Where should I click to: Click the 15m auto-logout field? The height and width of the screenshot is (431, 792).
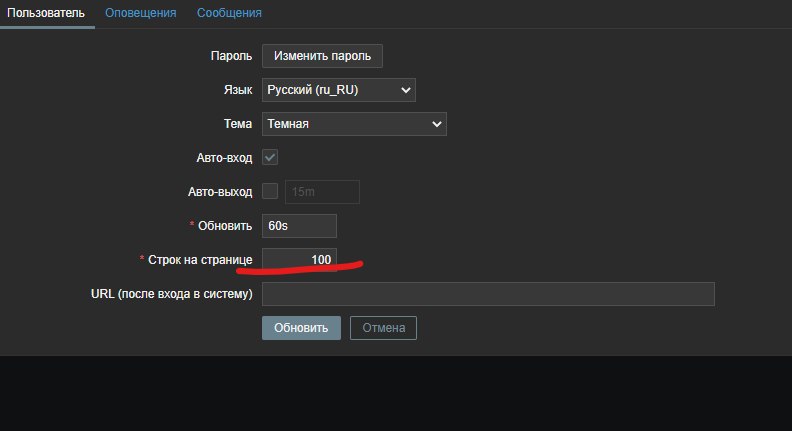coord(322,192)
